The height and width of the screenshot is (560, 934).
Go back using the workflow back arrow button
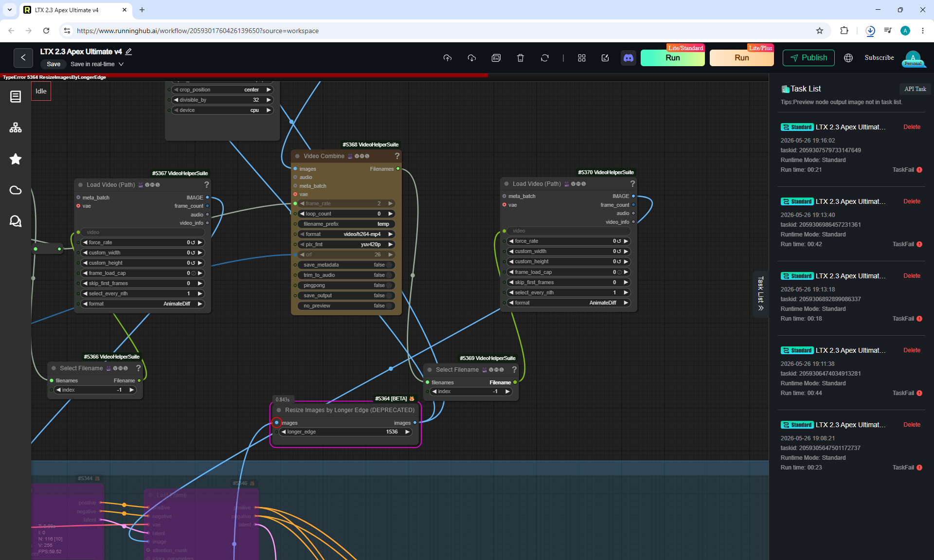(23, 57)
